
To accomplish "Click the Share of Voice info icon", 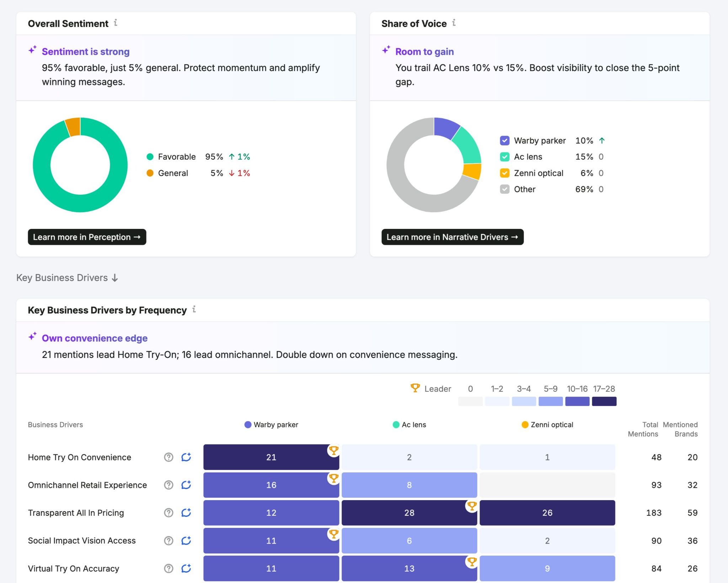I will pos(454,23).
